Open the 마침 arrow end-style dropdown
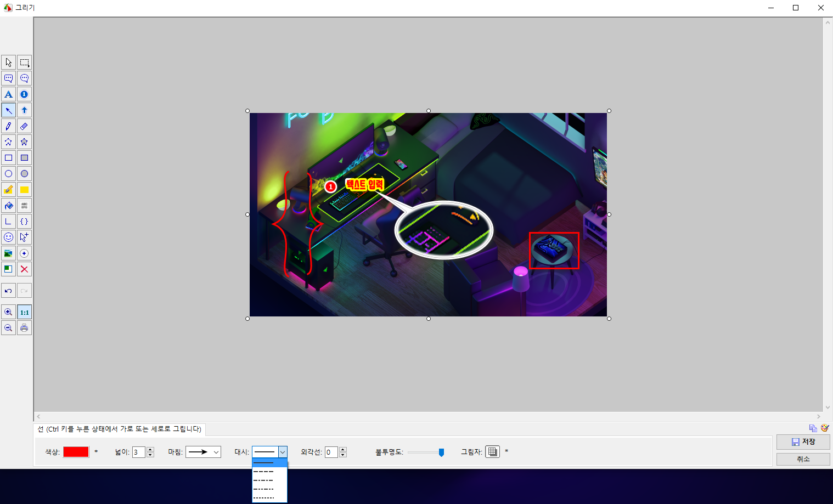The height and width of the screenshot is (504, 833). click(203, 452)
